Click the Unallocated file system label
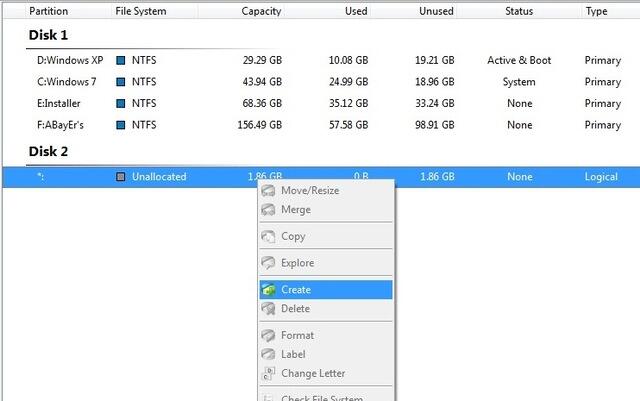The width and height of the screenshot is (640, 401). coord(159,177)
